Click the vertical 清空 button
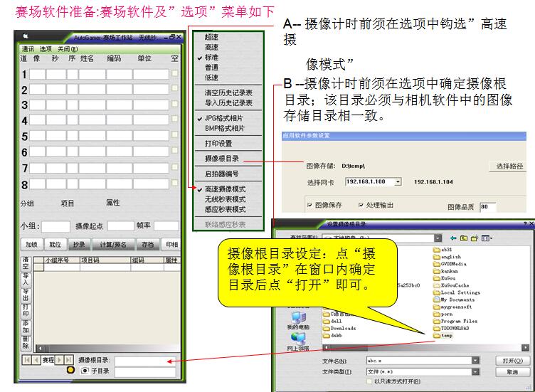535x392 pixels. click(x=26, y=263)
